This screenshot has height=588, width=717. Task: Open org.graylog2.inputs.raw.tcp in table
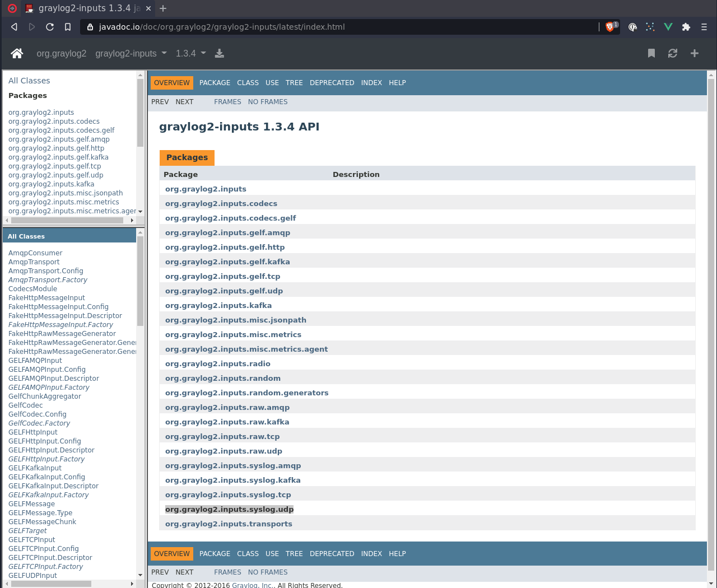point(222,437)
